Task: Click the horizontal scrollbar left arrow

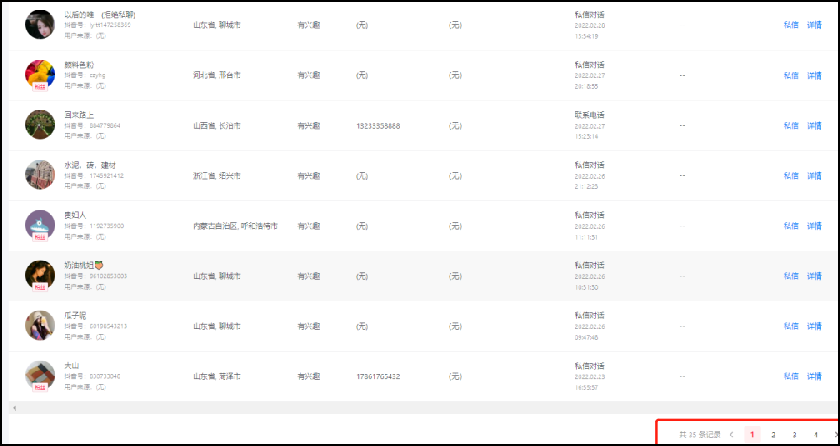Action: click(13, 408)
